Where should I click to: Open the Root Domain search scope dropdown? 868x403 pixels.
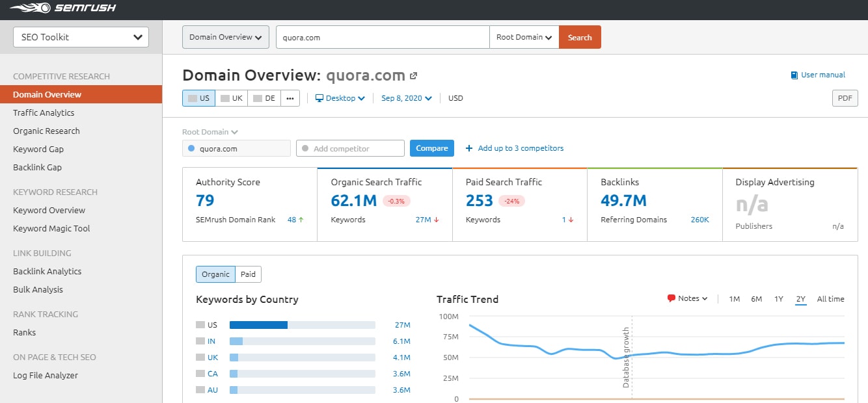point(524,37)
